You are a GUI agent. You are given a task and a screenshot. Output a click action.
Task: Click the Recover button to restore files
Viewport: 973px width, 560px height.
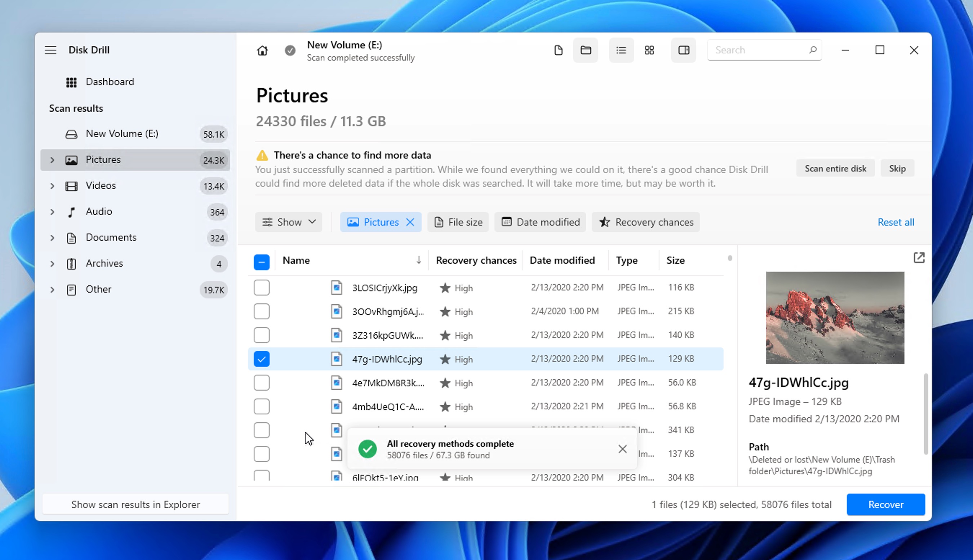886,505
